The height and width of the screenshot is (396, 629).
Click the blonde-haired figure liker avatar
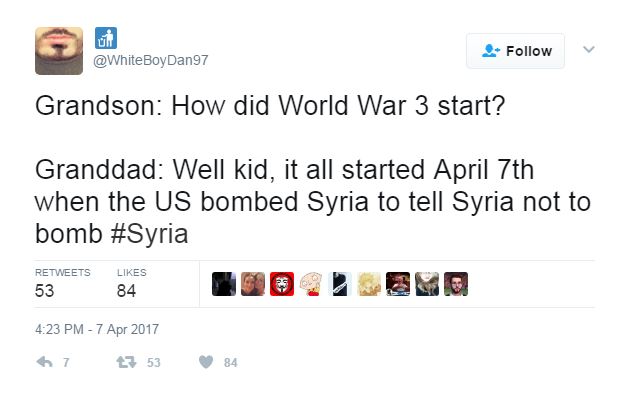click(427, 284)
